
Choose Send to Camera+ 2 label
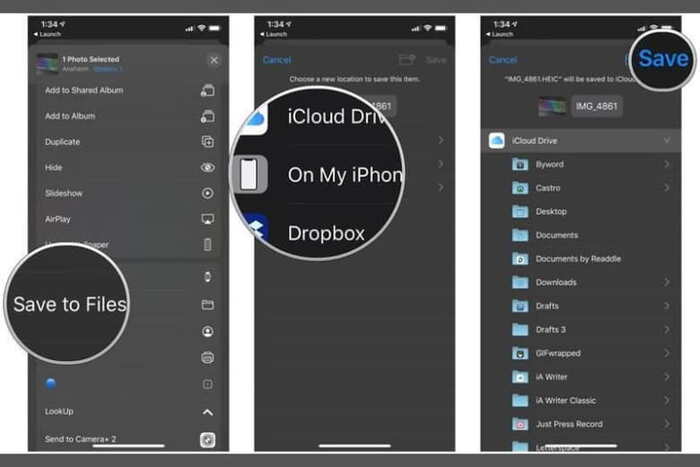tap(80, 439)
